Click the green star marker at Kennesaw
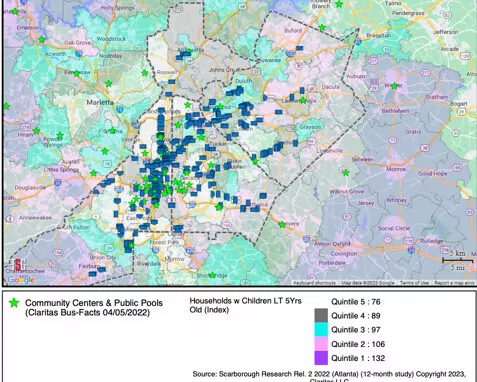Image resolution: width=477 pixels, height=382 pixels. tap(77, 73)
